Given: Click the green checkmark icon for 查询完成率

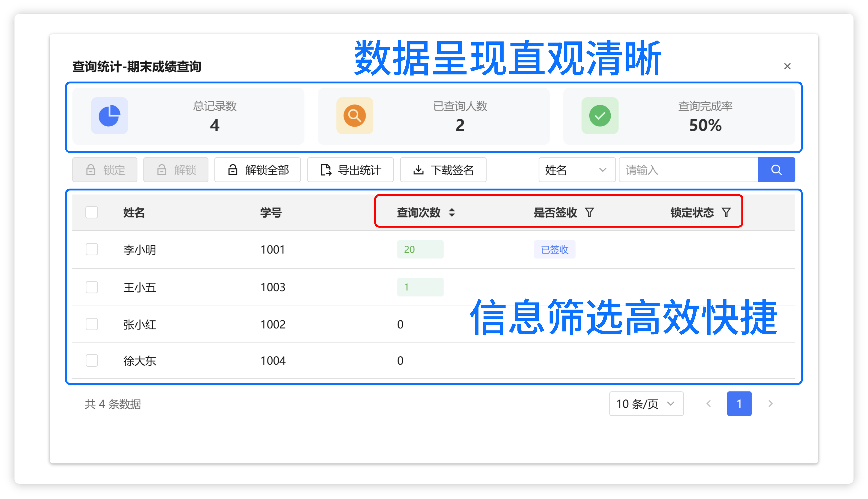Looking at the screenshot, I should tap(600, 116).
